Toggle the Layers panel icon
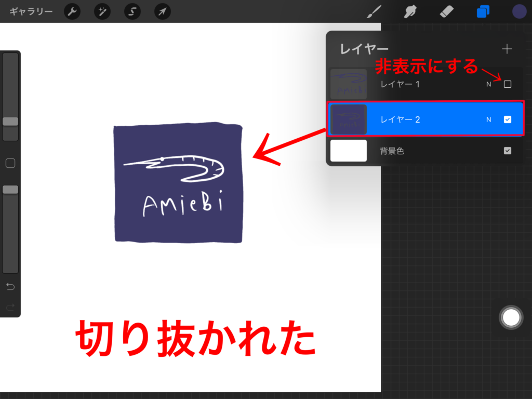Image resolution: width=532 pixels, height=399 pixels. (483, 11)
